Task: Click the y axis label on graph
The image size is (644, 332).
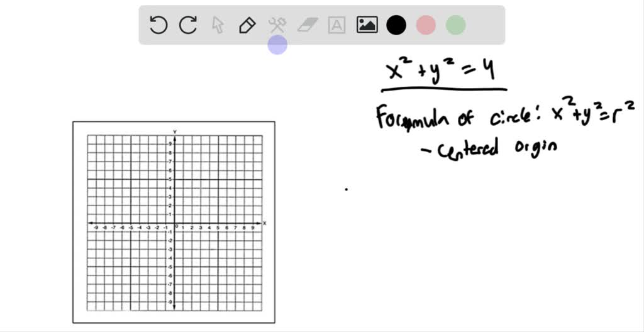Action: click(x=175, y=131)
